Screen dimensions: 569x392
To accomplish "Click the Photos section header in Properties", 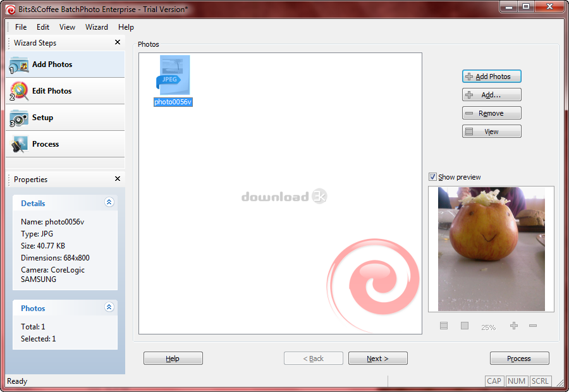I will (x=65, y=308).
